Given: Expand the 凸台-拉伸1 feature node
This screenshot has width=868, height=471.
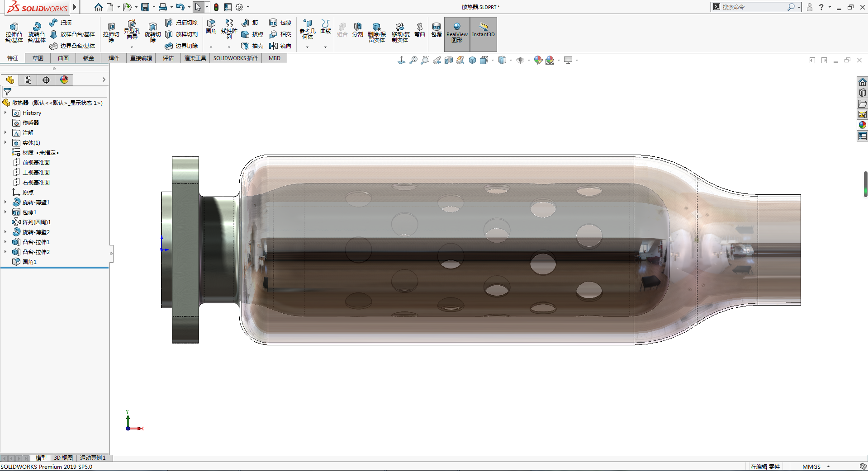Looking at the screenshot, I should coord(5,242).
